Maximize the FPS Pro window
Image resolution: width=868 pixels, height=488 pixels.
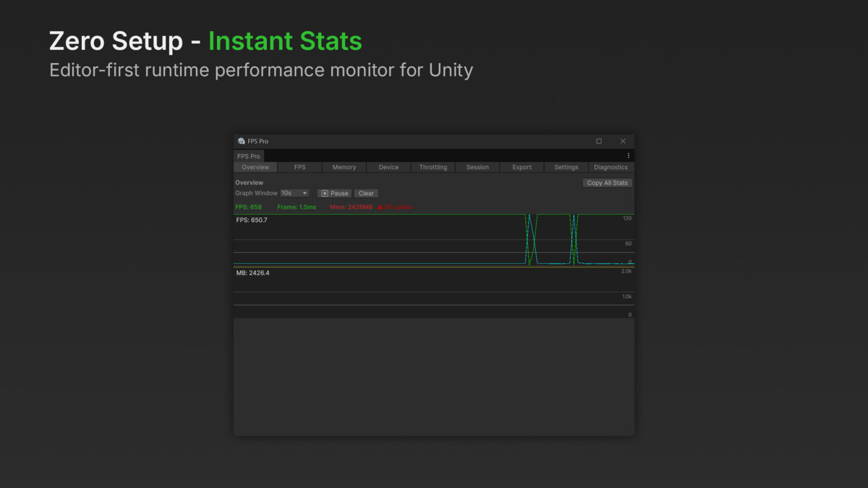point(599,141)
